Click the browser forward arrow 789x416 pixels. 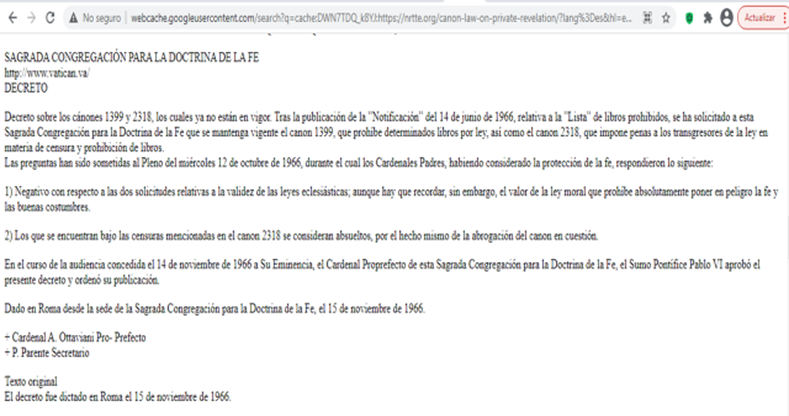click(x=30, y=18)
